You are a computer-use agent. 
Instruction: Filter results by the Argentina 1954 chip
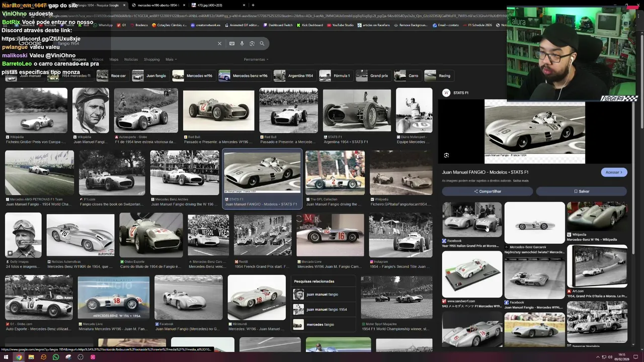tap(294, 76)
